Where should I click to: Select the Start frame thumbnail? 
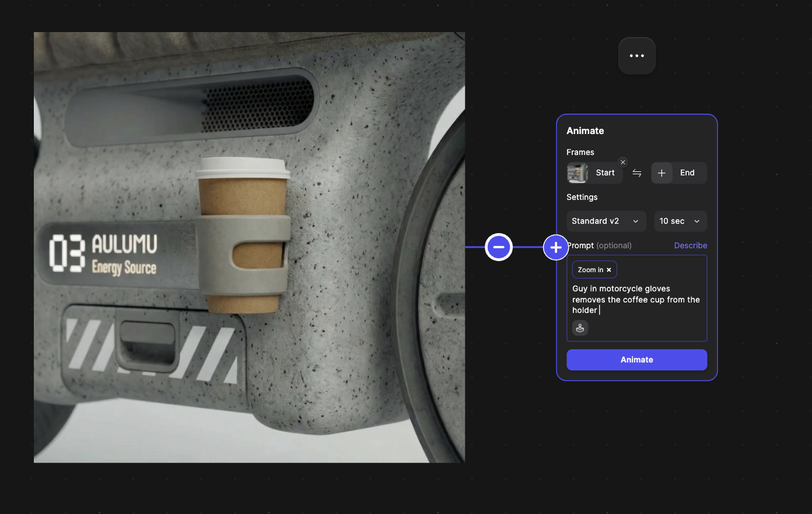coord(577,173)
